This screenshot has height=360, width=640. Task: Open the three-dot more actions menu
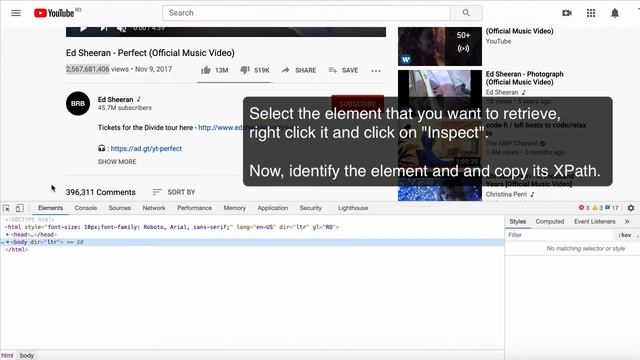pos(376,71)
